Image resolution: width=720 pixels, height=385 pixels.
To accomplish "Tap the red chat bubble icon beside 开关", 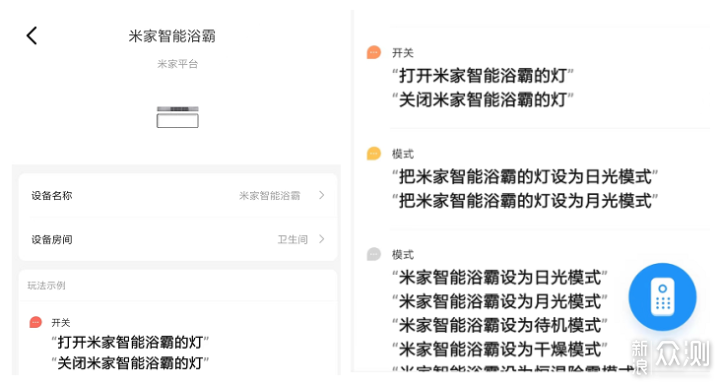I will [x=35, y=323].
